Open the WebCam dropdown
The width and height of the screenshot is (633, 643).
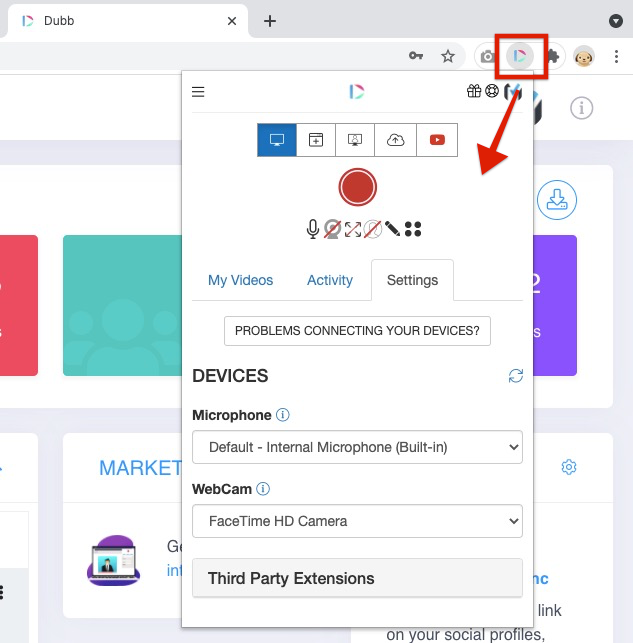click(357, 521)
